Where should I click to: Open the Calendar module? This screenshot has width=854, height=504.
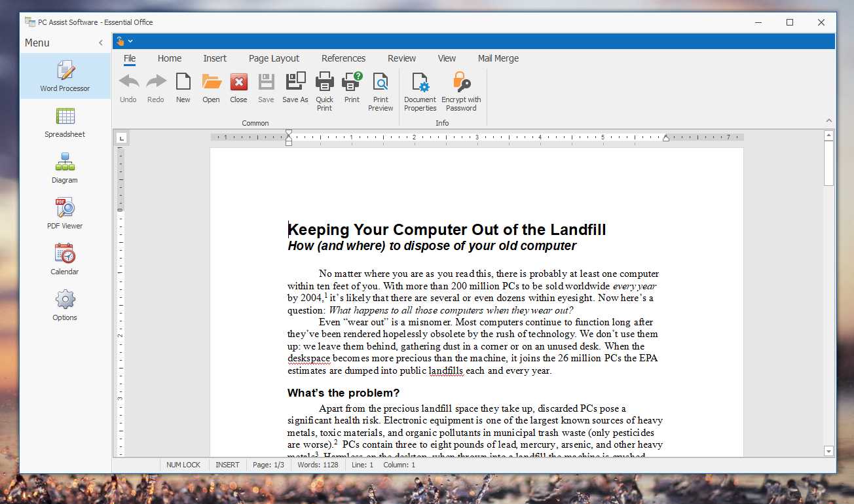[x=65, y=259]
